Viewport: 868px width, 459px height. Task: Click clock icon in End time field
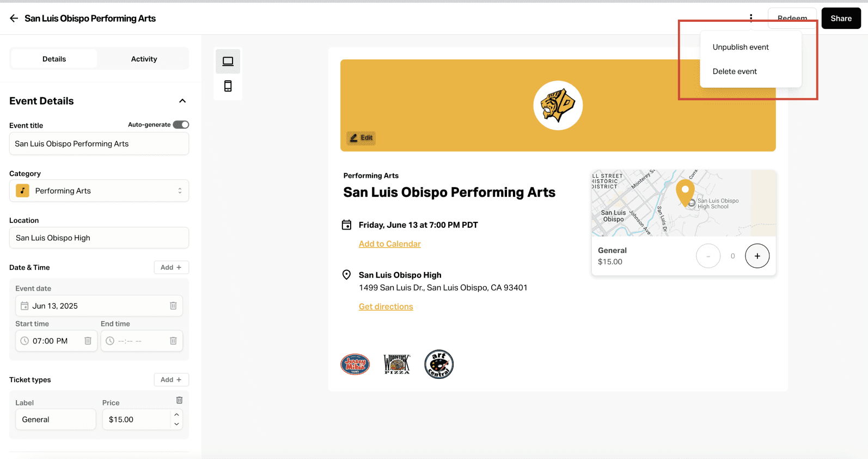[x=110, y=341]
